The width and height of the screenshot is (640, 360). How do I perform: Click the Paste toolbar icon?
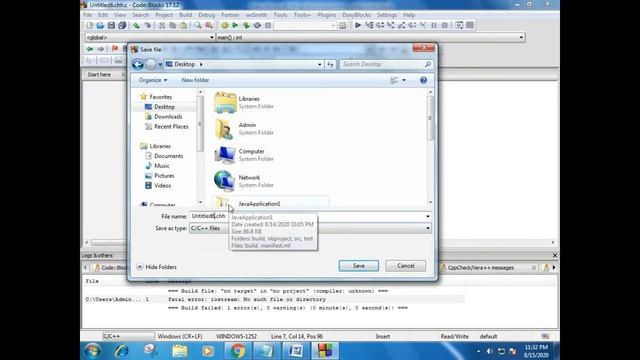coord(184,25)
